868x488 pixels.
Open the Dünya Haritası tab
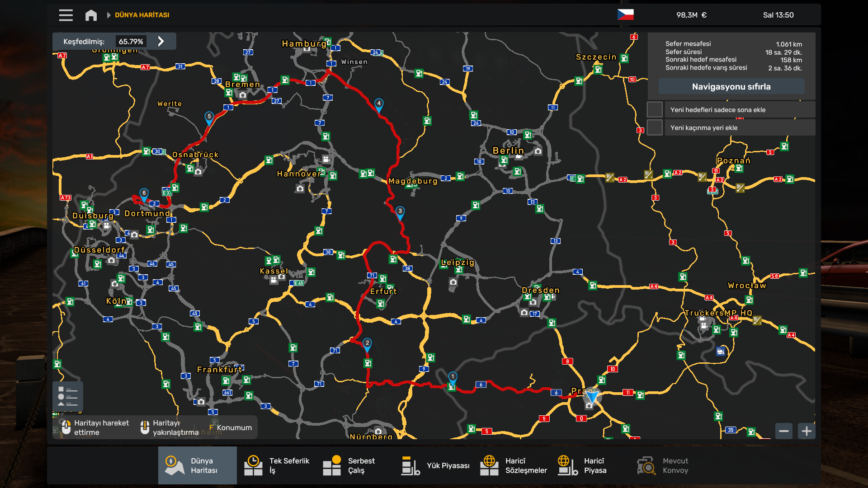198,465
